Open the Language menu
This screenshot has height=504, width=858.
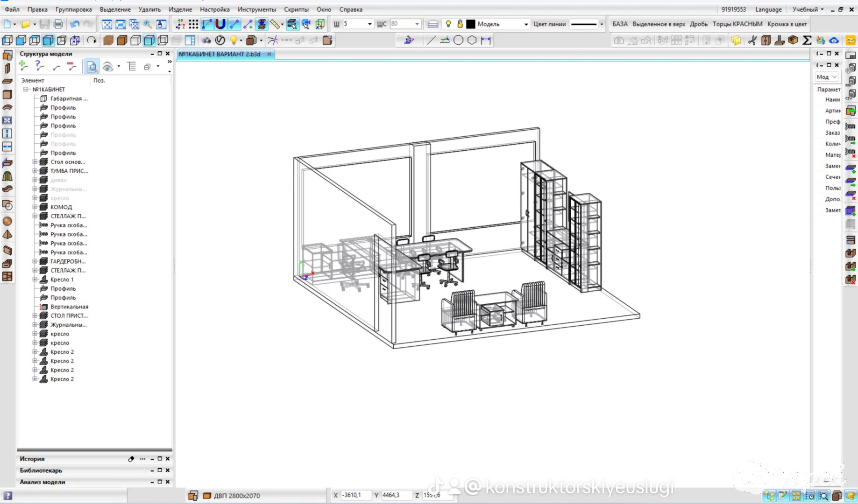pos(768,9)
